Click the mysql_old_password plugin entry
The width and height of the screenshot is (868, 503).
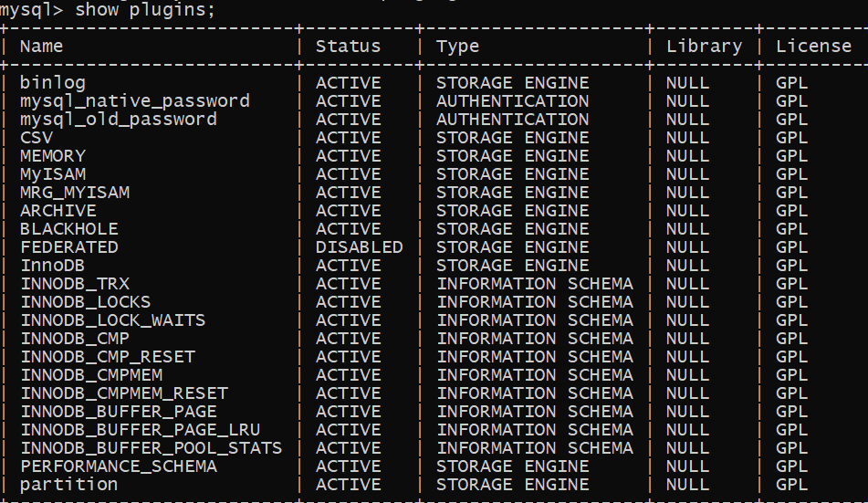tap(119, 120)
